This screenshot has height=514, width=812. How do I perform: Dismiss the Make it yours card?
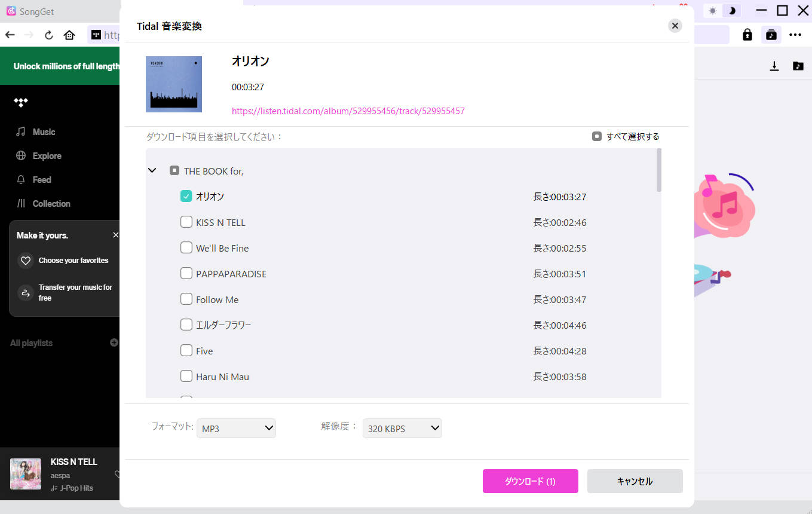click(116, 235)
